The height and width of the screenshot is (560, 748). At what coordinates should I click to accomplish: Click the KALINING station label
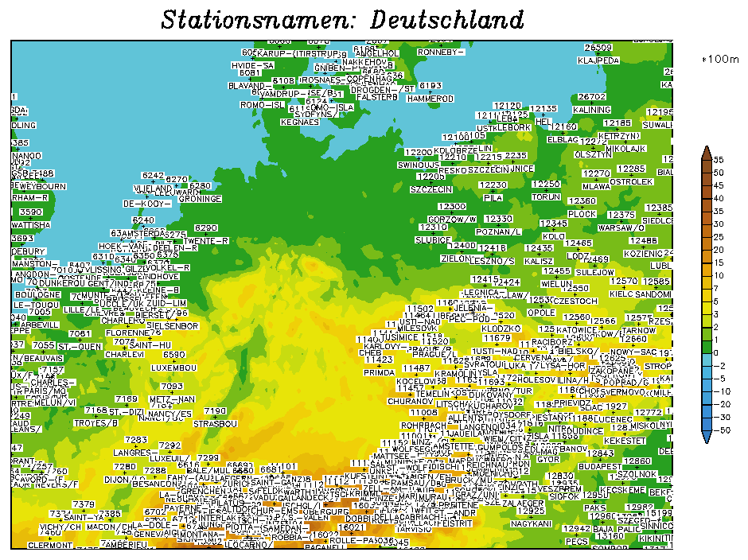tap(591, 110)
